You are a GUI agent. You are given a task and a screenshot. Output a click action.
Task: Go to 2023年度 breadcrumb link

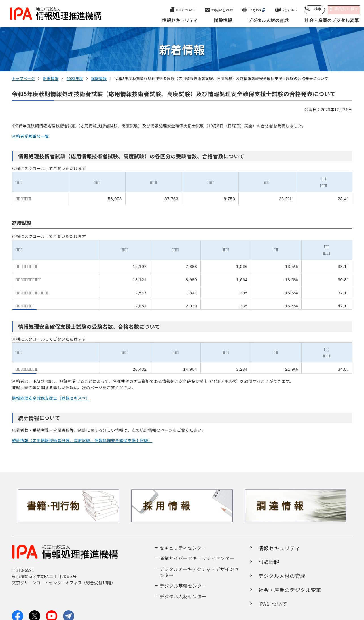75,79
